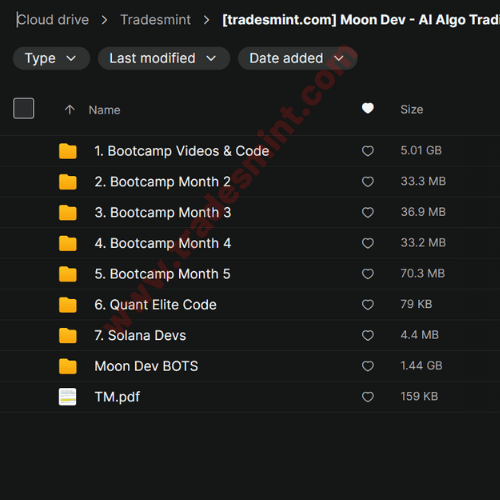This screenshot has height=500, width=500.
Task: Open the Date added filter dropdown
Action: (297, 58)
